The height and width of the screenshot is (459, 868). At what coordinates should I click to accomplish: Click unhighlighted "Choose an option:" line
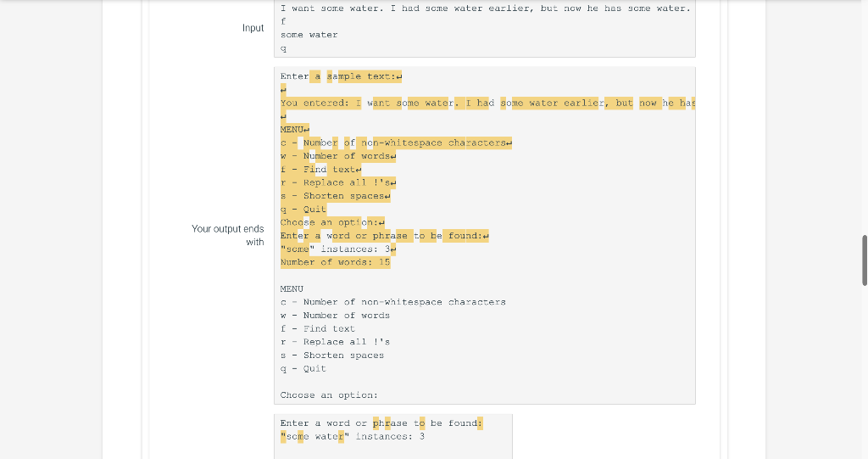coord(329,396)
